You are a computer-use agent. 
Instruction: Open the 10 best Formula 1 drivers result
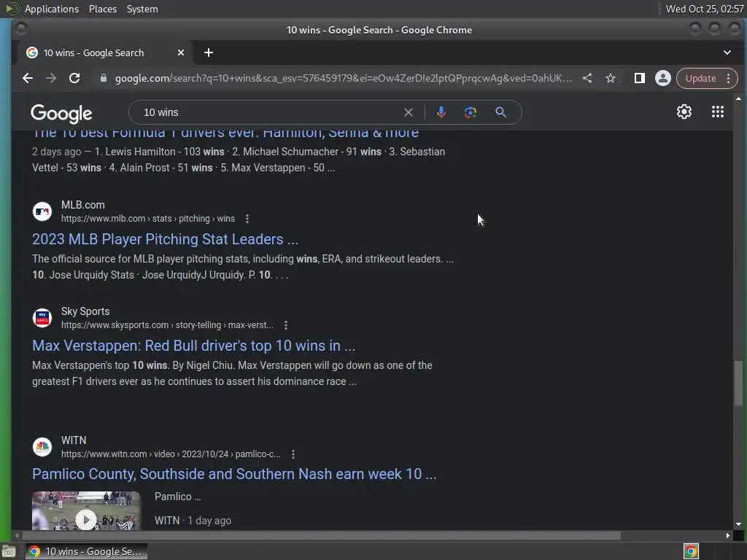point(225,134)
